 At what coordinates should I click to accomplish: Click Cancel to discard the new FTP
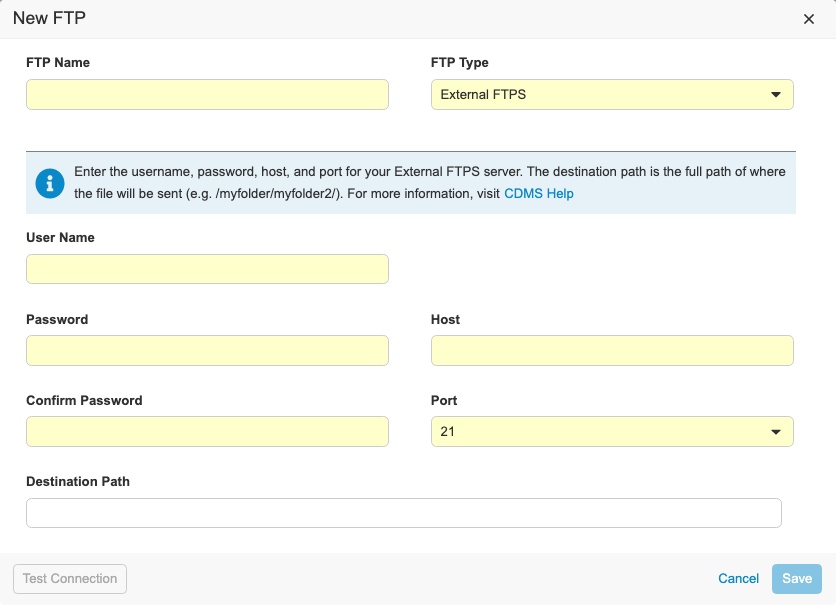point(738,579)
